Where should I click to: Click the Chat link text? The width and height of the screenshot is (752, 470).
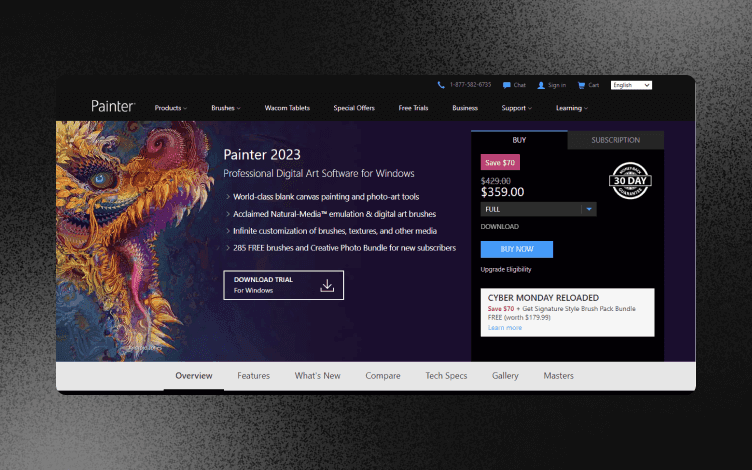(520, 85)
